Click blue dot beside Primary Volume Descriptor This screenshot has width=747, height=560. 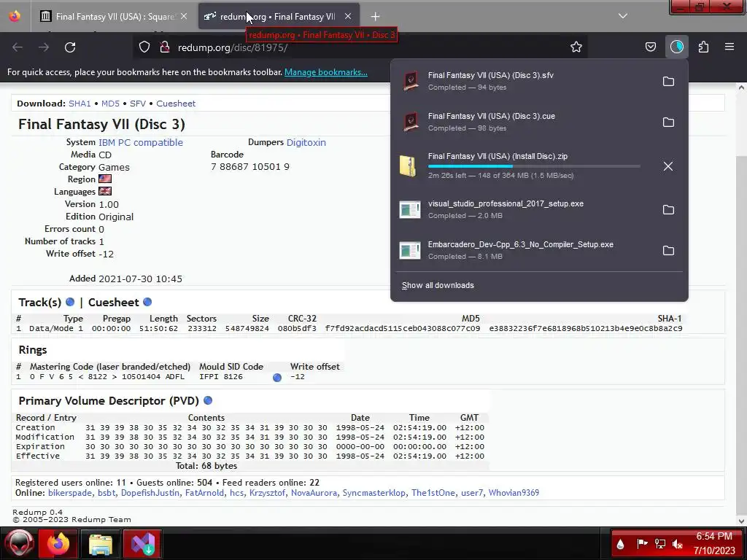[x=208, y=400]
